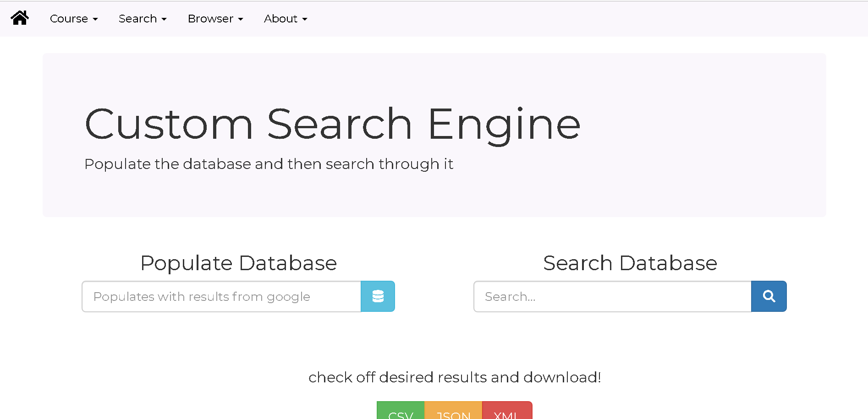Click the Custom Search Engine heading
Screen dimensions: 868x419
(333, 124)
